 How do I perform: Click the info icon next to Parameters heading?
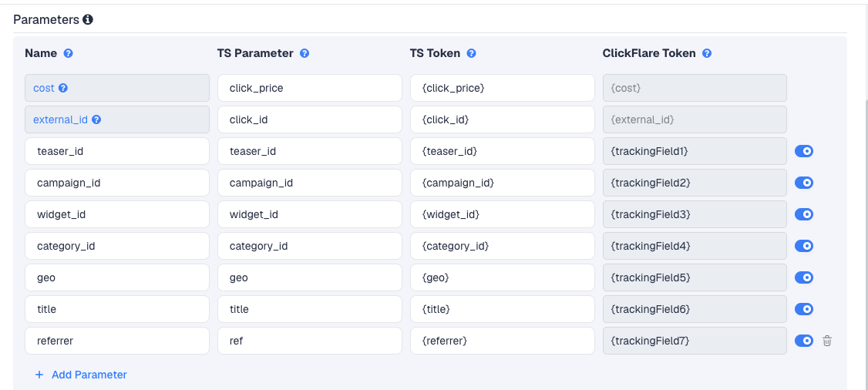click(x=87, y=20)
